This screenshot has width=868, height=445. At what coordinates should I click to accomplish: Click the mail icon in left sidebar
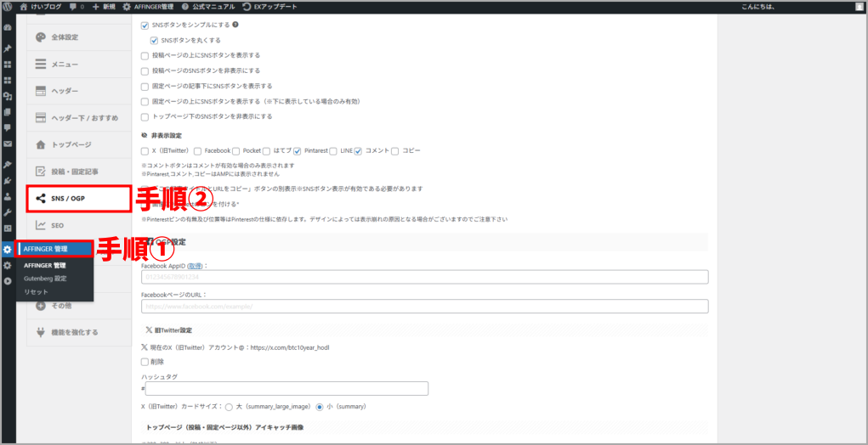coord(8,144)
